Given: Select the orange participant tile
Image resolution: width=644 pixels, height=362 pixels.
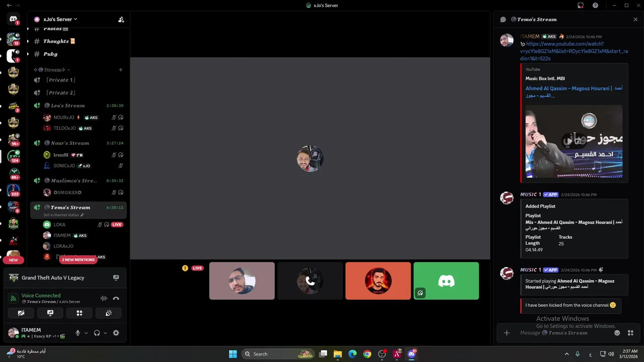Looking at the screenshot, I should pos(378,281).
